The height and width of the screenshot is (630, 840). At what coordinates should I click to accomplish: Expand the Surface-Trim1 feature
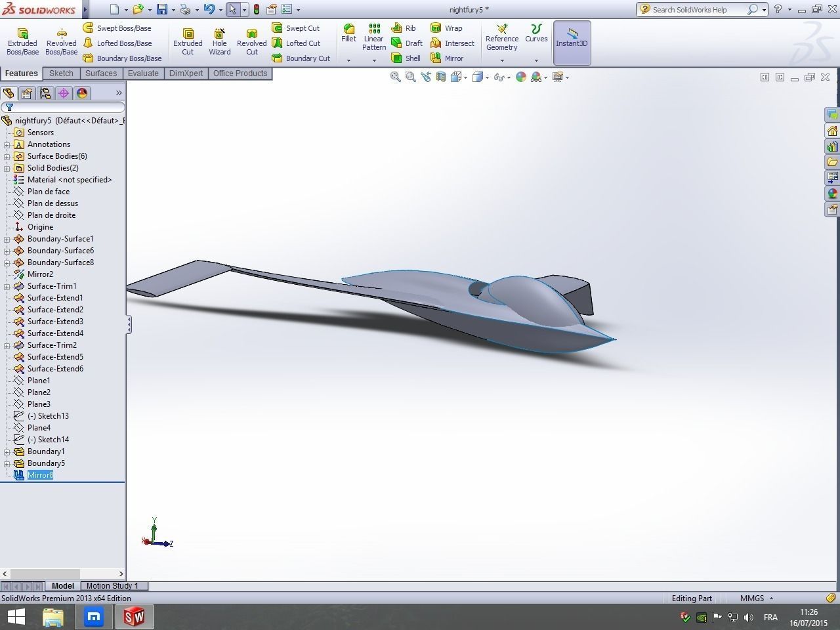pos(7,286)
